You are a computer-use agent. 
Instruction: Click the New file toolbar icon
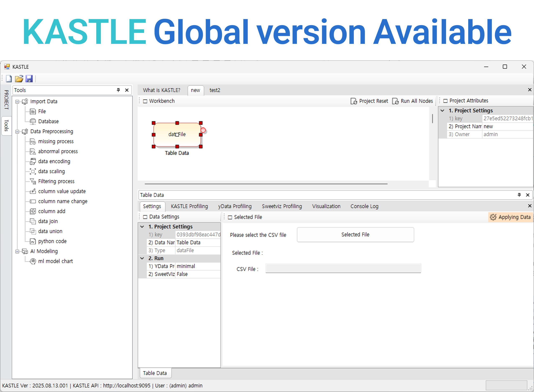(x=9, y=79)
